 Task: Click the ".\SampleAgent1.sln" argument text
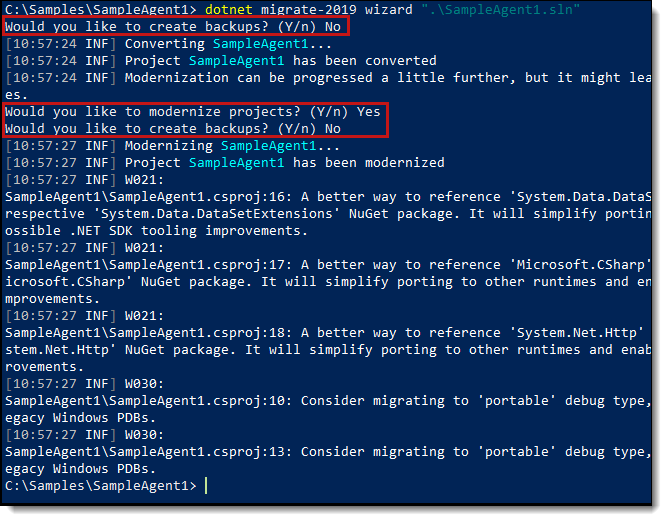[500, 9]
